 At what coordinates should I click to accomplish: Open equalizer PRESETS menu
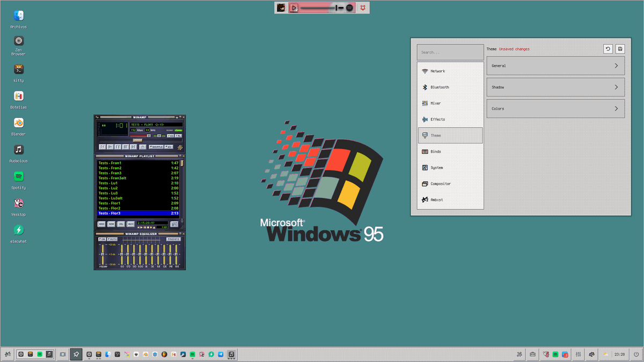[x=173, y=239]
